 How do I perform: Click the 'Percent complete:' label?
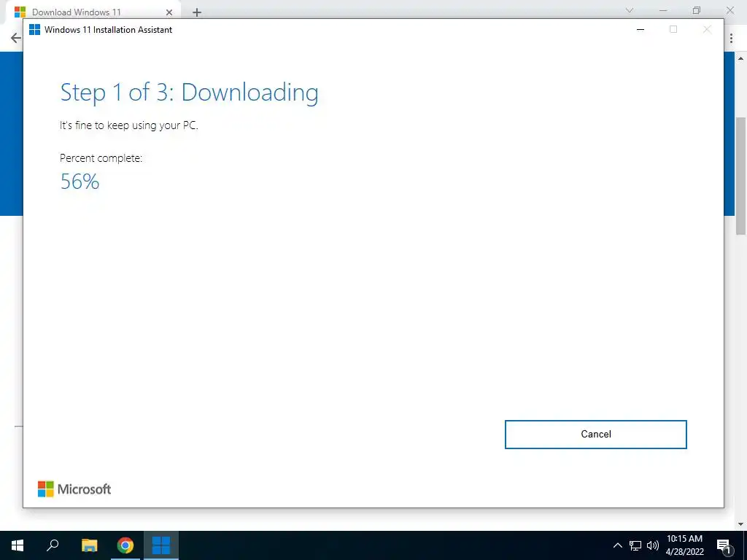coord(101,158)
